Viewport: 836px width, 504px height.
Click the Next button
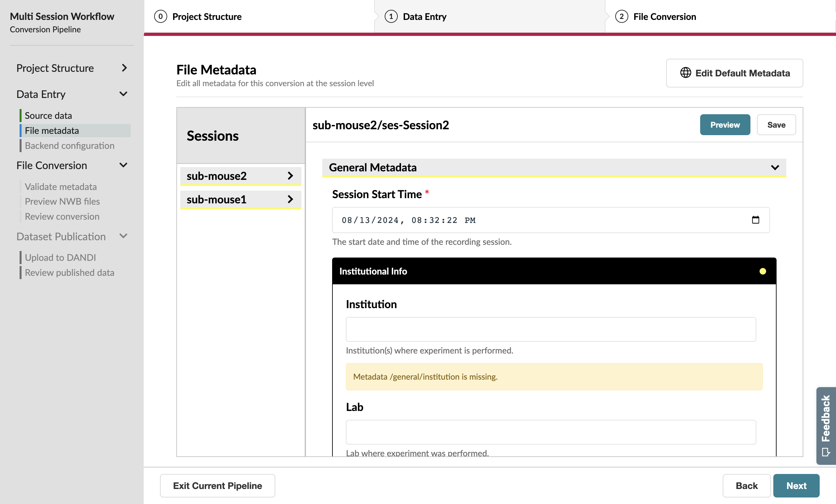pos(796,485)
